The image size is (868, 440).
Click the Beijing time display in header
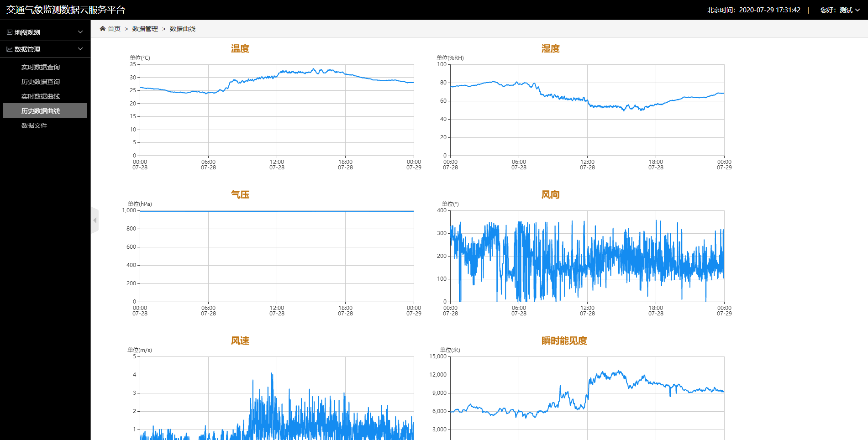754,10
